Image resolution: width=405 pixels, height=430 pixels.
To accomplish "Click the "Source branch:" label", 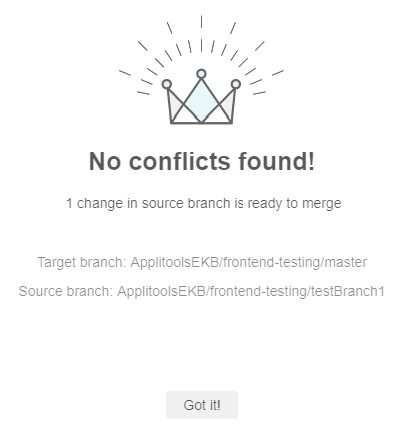I will (x=66, y=291).
